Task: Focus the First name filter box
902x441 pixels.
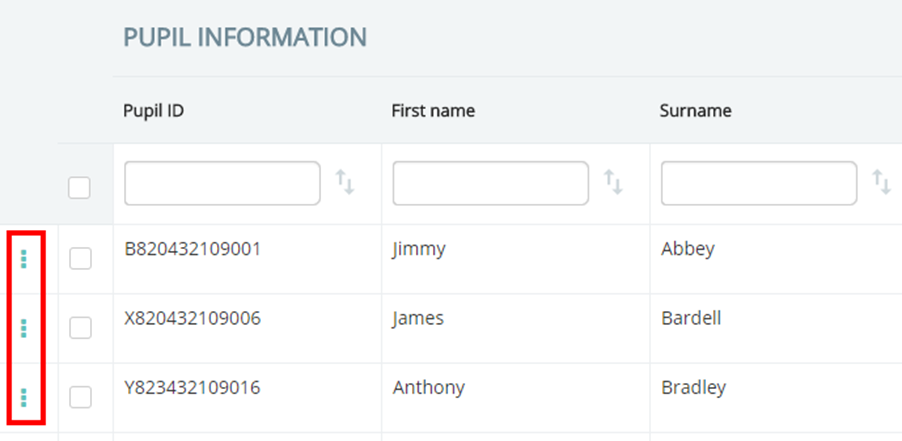Action: [x=490, y=183]
